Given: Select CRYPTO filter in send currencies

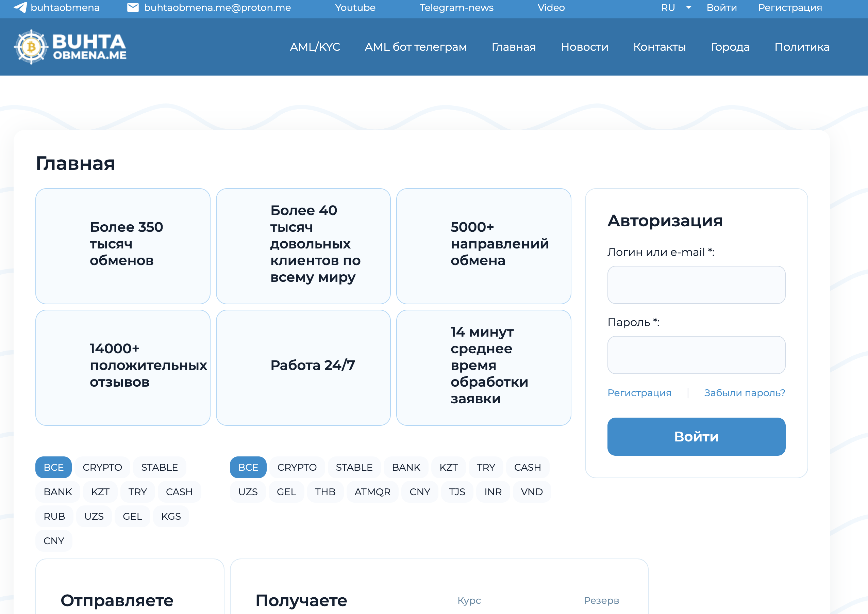Looking at the screenshot, I should (x=102, y=467).
